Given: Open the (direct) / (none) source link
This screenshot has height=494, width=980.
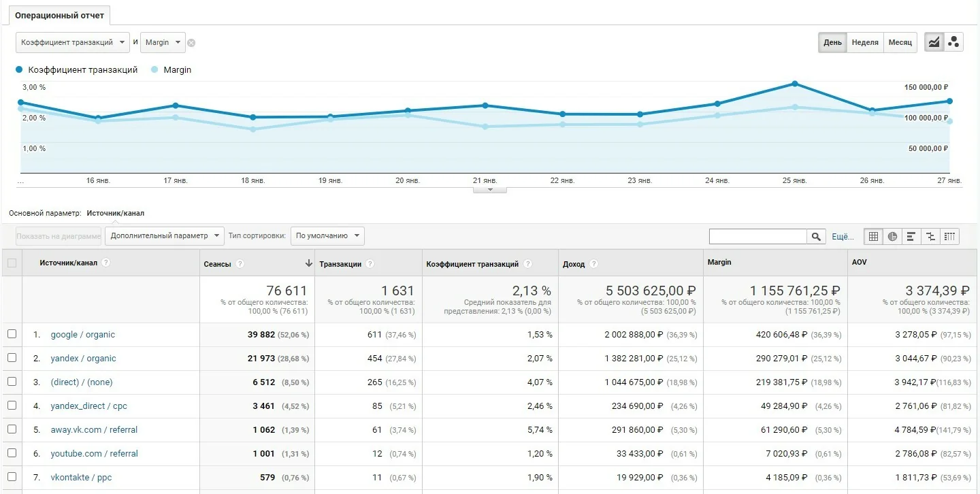Looking at the screenshot, I should pos(82,382).
